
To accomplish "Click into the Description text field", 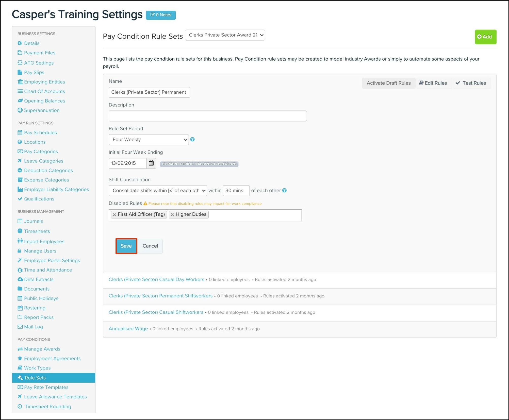I will (207, 116).
